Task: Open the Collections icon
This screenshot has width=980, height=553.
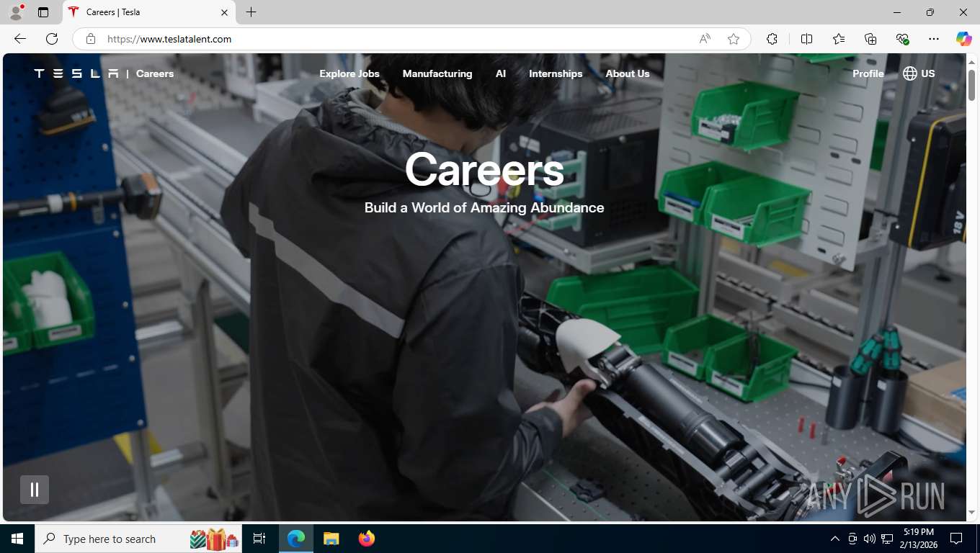Action: [870, 39]
